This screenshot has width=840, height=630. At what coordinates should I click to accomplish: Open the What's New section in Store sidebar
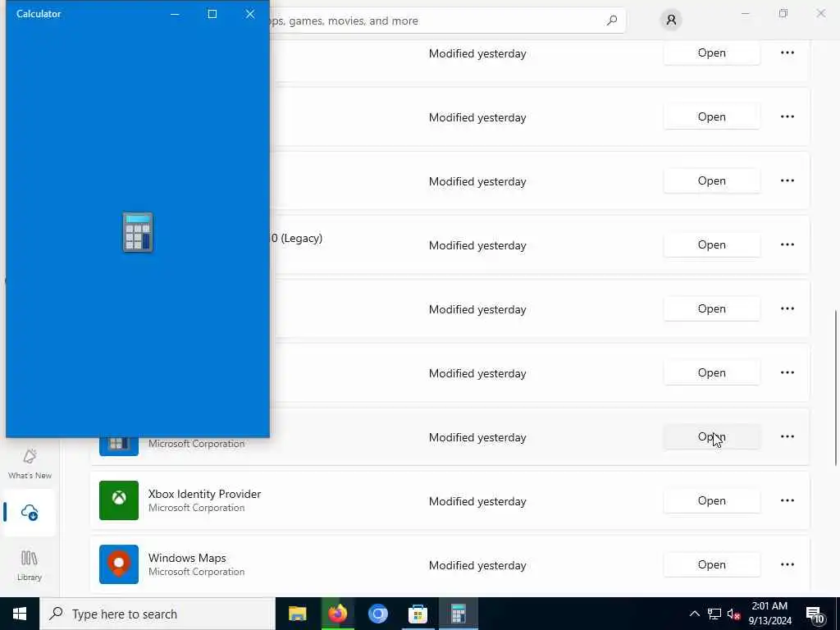[x=30, y=463]
